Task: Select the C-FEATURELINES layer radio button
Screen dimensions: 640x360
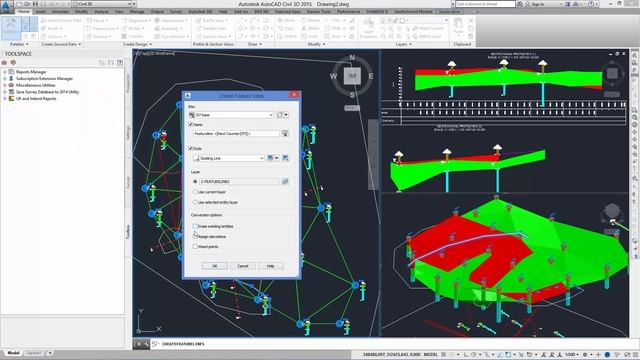Action: 195,181
